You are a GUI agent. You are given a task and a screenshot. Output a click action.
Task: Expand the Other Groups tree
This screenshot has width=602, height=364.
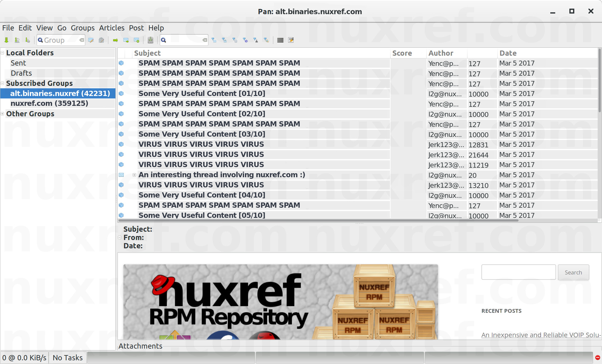click(x=2, y=114)
